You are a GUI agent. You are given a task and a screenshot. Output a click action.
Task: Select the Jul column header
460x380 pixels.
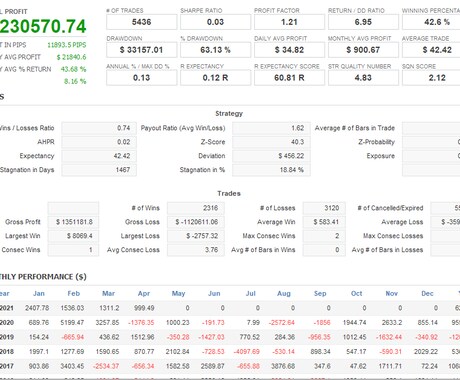coord(251,294)
